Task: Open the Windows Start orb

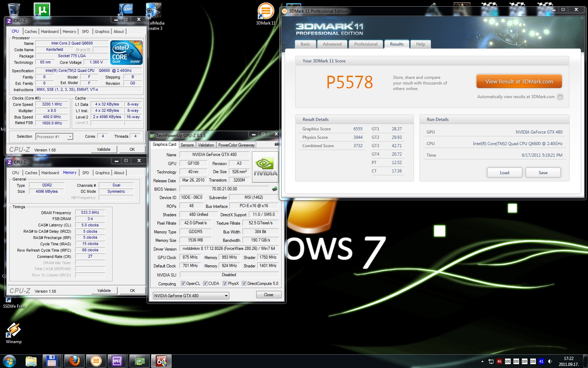Action: 9,361
